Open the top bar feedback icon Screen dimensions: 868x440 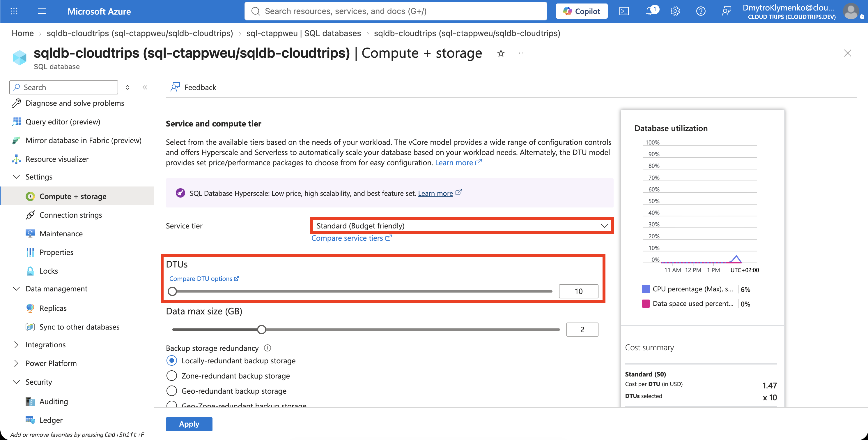tap(726, 11)
